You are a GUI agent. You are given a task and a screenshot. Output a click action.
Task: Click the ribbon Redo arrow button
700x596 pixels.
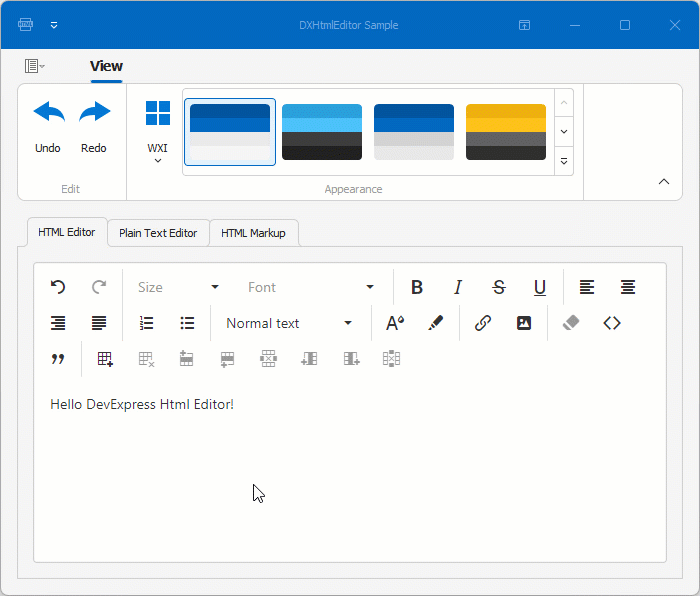(x=94, y=127)
